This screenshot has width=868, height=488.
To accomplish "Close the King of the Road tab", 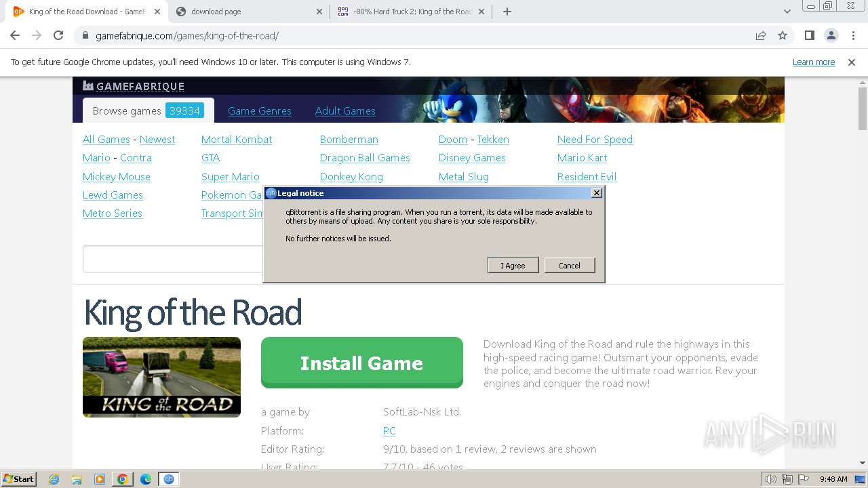I will point(157,12).
